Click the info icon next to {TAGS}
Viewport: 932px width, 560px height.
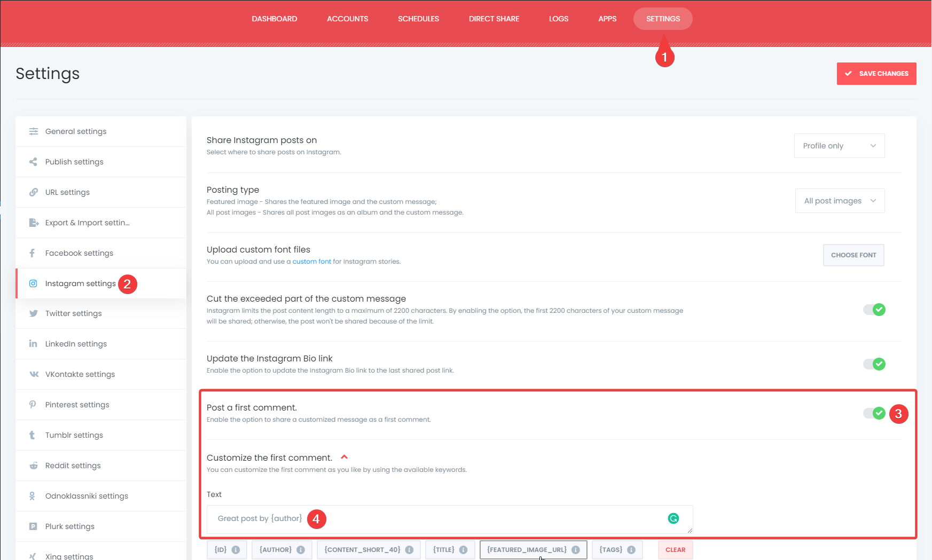631,550
